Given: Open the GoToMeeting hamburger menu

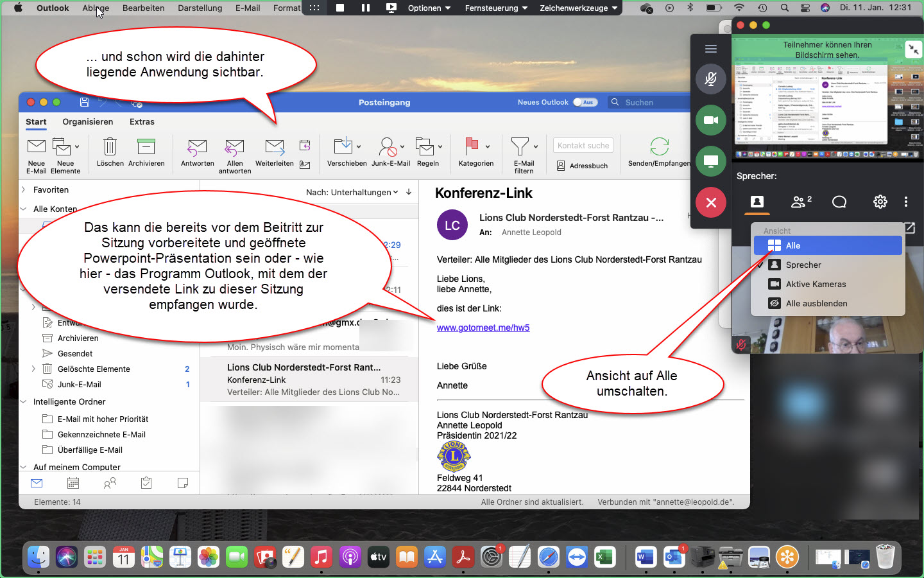Looking at the screenshot, I should pos(711,49).
